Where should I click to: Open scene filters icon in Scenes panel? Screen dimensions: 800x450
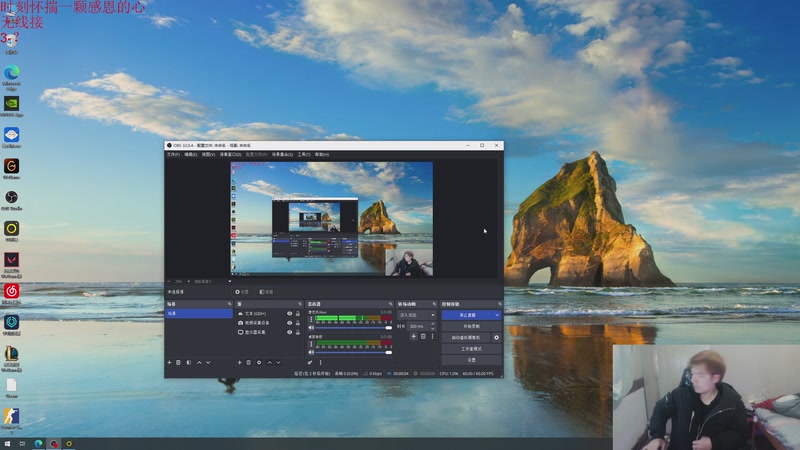189,362
